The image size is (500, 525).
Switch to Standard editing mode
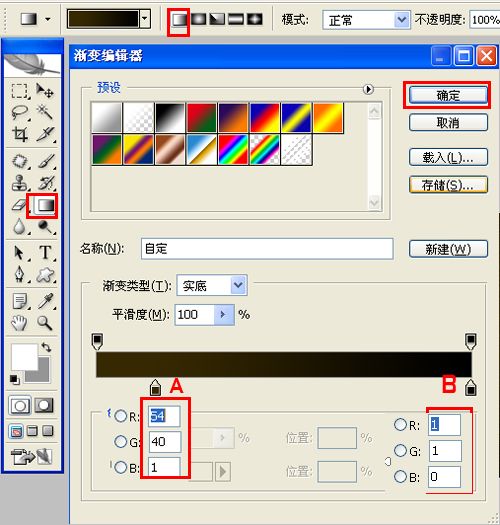(x=19, y=406)
